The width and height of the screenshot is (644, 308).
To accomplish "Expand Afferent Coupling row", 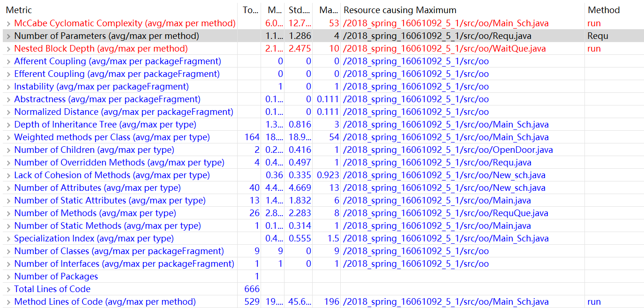I will [8, 61].
